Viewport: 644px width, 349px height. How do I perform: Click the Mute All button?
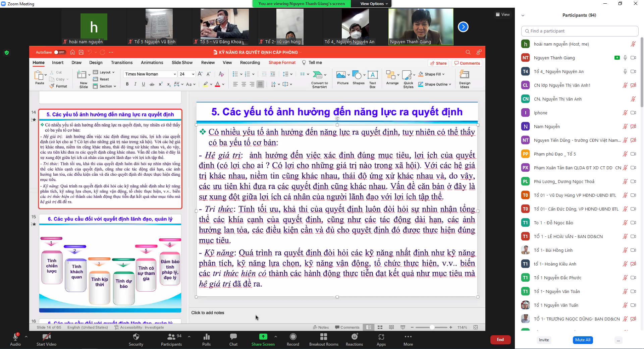[x=583, y=340]
